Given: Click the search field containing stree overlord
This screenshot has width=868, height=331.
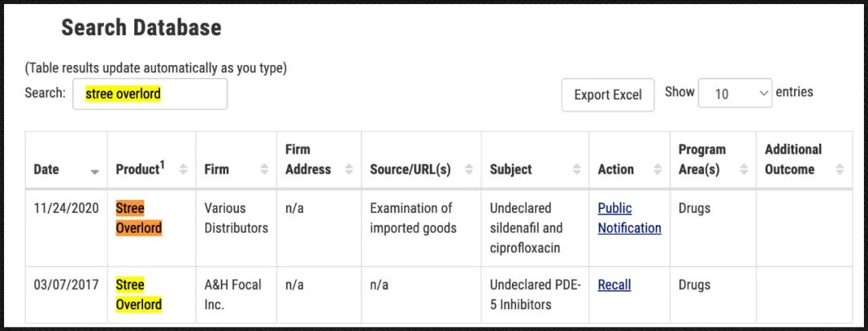Looking at the screenshot, I should point(150,94).
